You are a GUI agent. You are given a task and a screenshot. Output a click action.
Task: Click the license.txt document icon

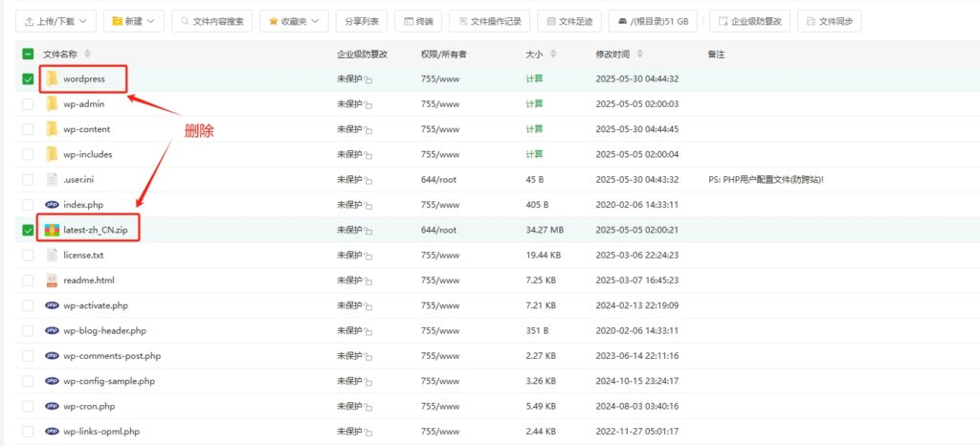pyautogui.click(x=52, y=256)
